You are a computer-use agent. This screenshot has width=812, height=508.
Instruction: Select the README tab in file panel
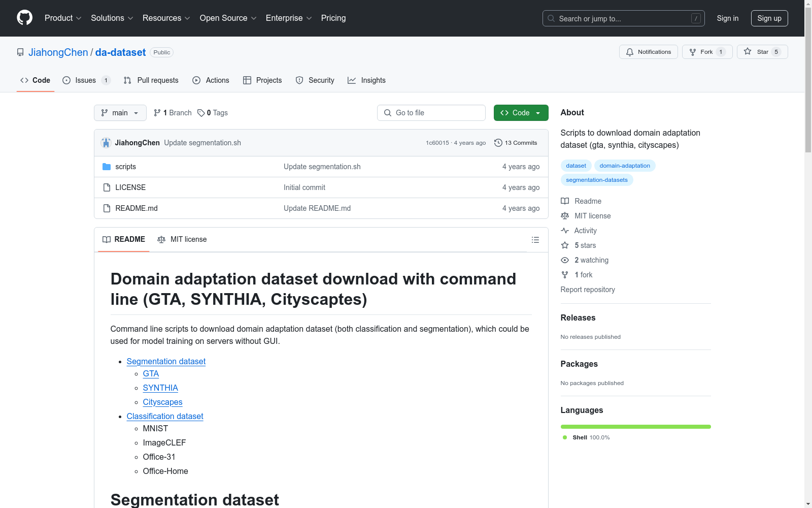124,239
